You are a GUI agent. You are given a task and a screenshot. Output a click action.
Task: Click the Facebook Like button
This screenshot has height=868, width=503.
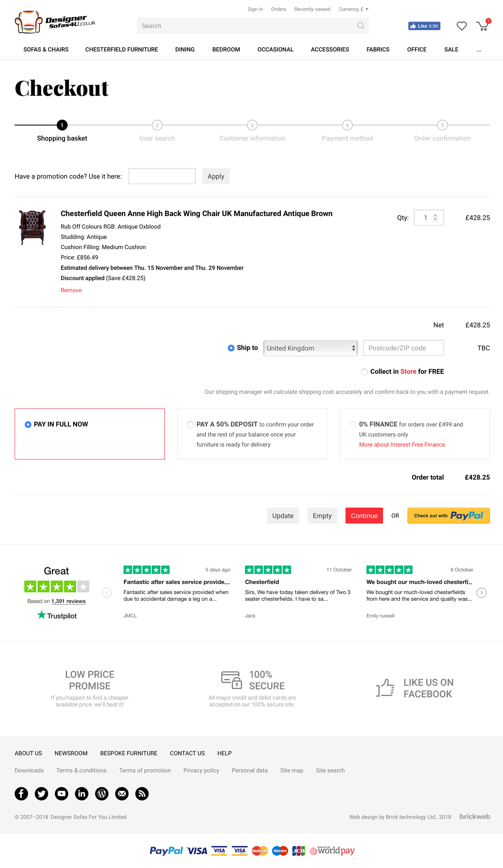pos(424,26)
